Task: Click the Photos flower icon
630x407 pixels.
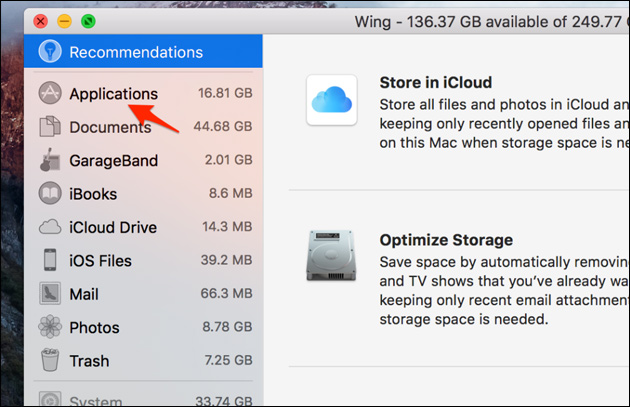Action: click(x=50, y=327)
